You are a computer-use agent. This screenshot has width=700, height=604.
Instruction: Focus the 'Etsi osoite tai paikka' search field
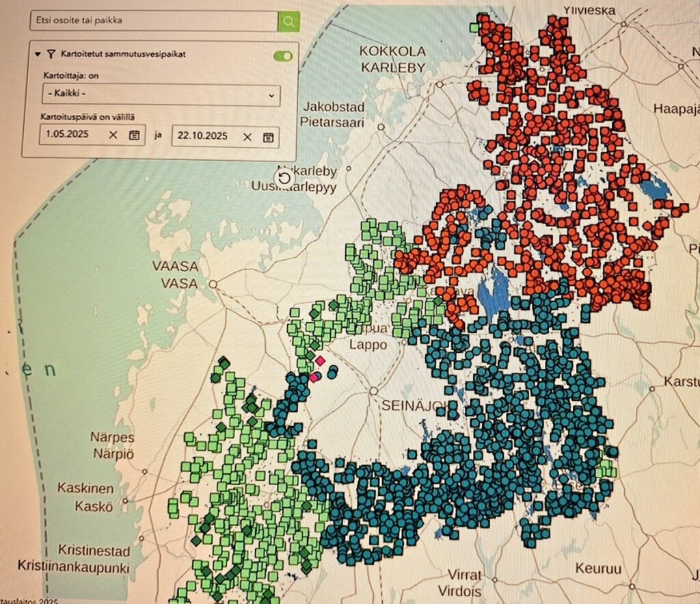(154, 21)
